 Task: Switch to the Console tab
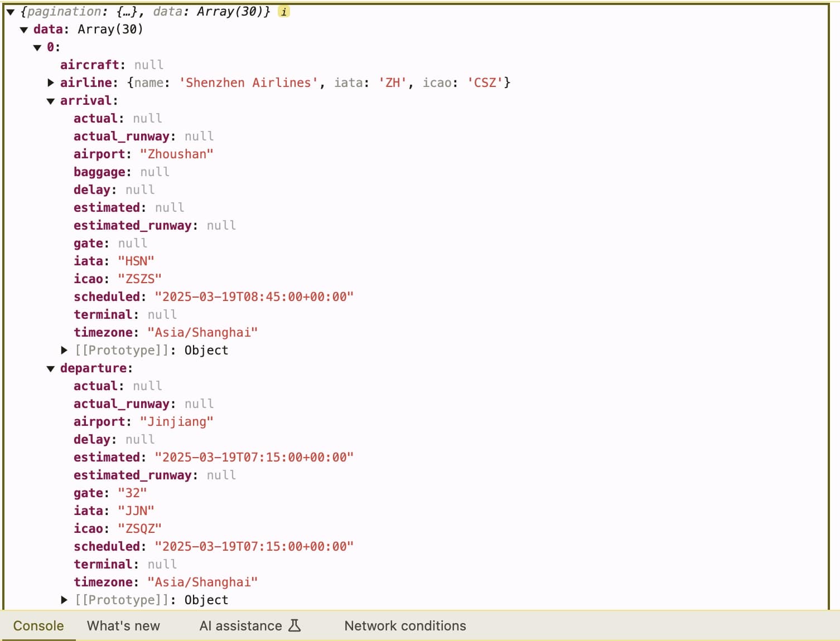(x=37, y=625)
